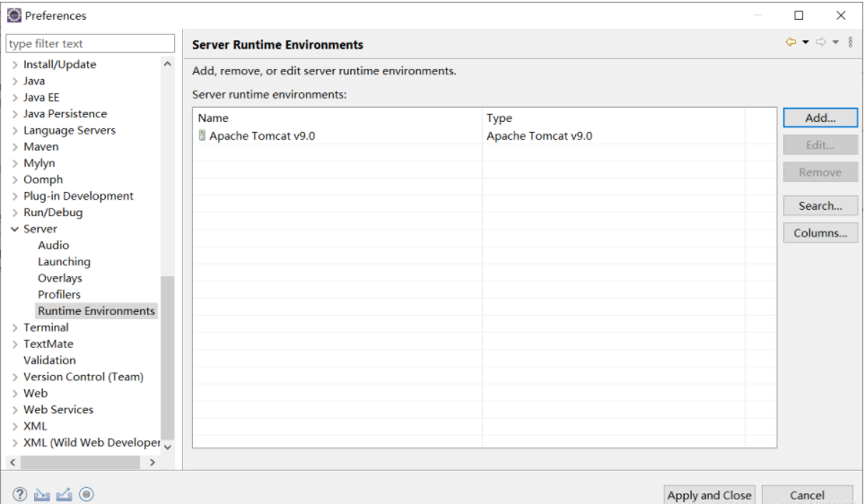Click the Search... button

point(820,205)
